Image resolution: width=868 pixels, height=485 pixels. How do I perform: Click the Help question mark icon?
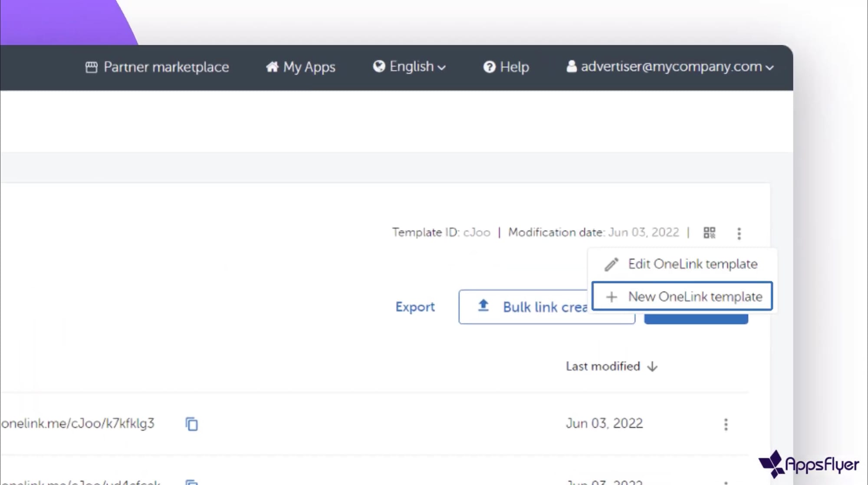(x=489, y=67)
